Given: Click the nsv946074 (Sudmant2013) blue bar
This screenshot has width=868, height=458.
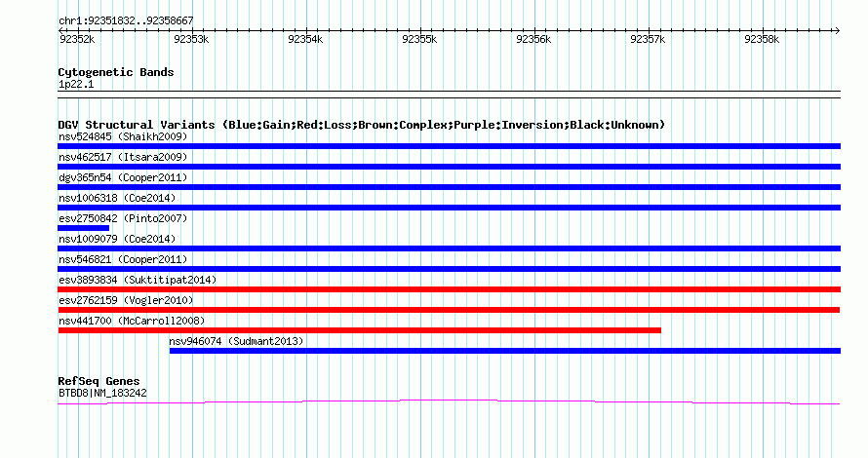Looking at the screenshot, I should point(505,351).
